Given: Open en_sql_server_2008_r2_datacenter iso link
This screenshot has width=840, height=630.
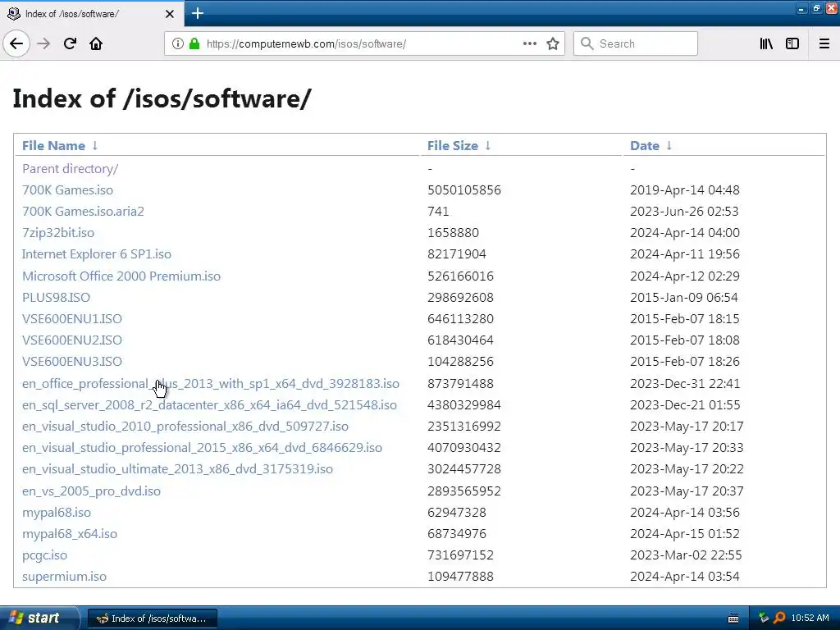Looking at the screenshot, I should click(209, 405).
